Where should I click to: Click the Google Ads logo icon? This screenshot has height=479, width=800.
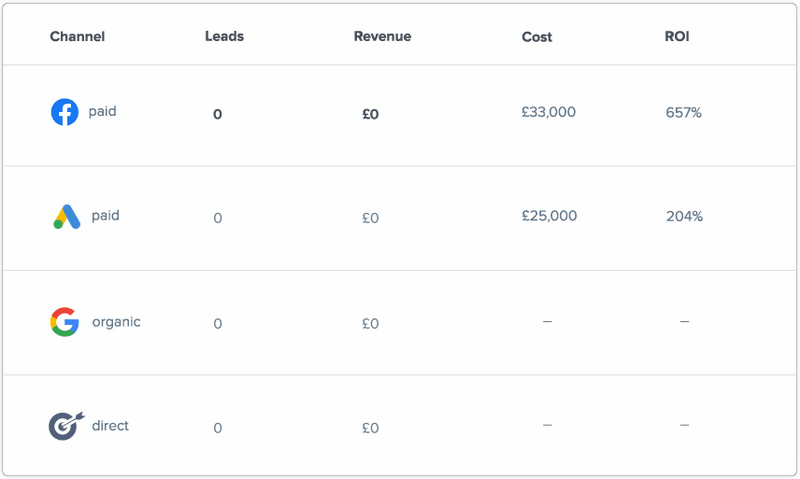point(66,216)
